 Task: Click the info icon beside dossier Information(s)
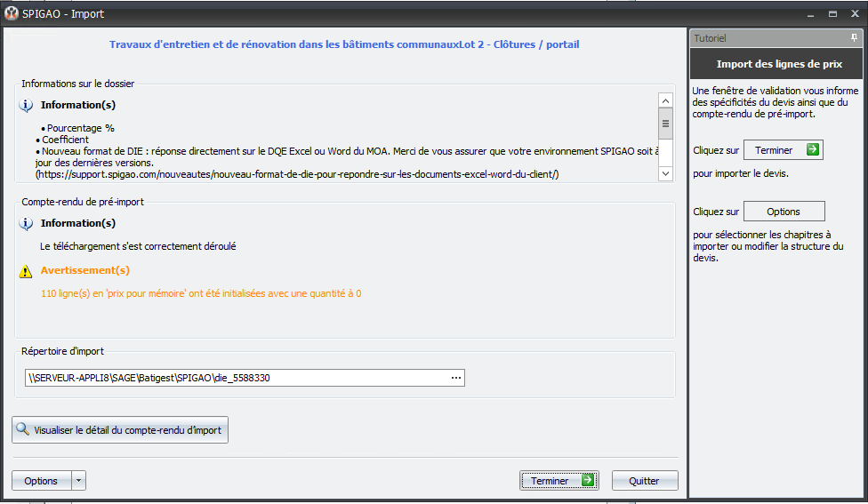click(26, 105)
